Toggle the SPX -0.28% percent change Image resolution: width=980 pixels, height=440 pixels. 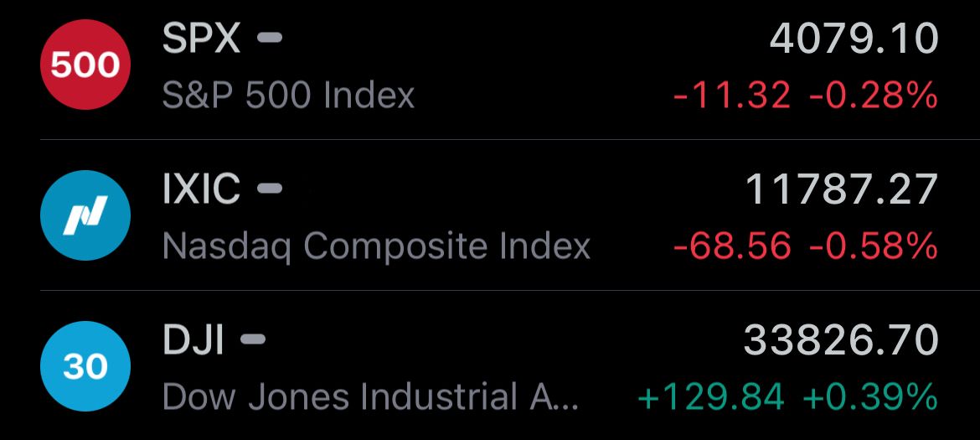[x=873, y=96]
